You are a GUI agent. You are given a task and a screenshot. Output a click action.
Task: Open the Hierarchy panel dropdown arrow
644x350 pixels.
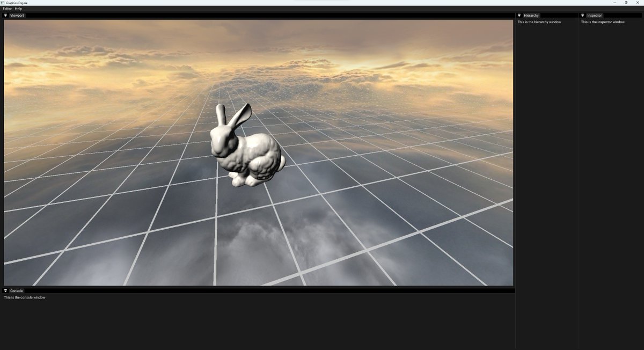point(519,16)
